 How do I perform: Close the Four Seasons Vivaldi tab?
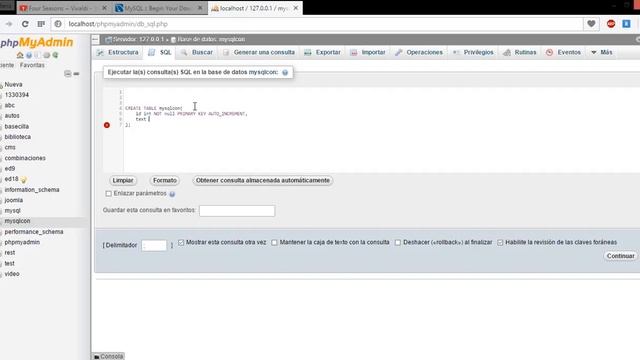[x=104, y=8]
